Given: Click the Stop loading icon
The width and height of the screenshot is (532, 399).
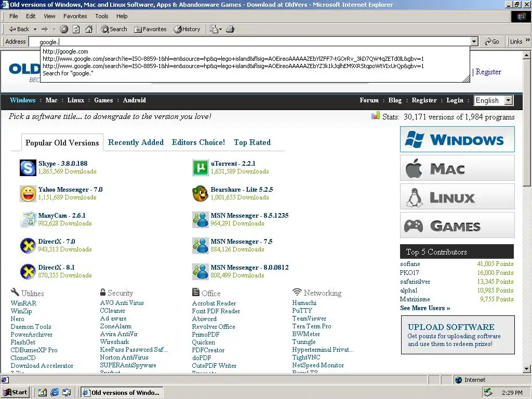Looking at the screenshot, I should coord(64,29).
